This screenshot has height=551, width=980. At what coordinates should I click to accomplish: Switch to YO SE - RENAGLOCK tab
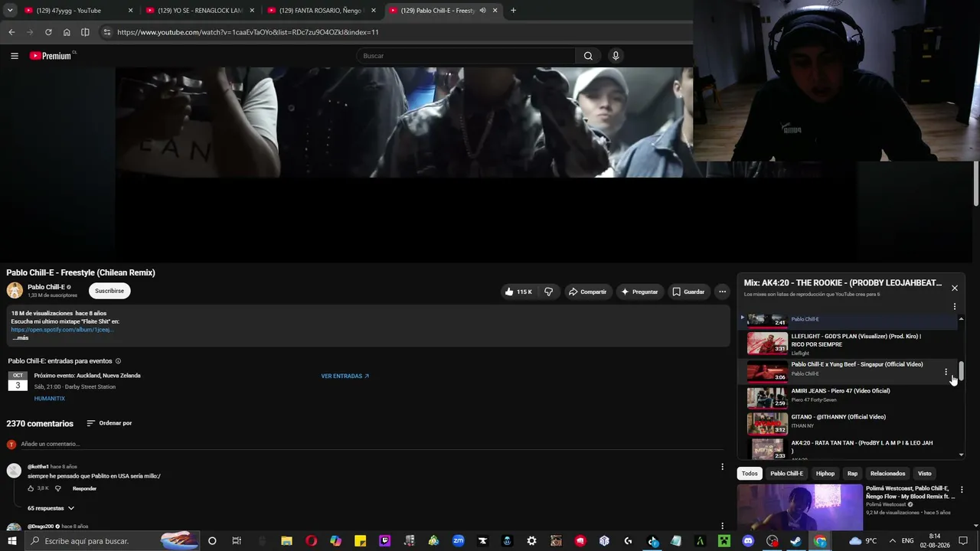[x=200, y=11]
